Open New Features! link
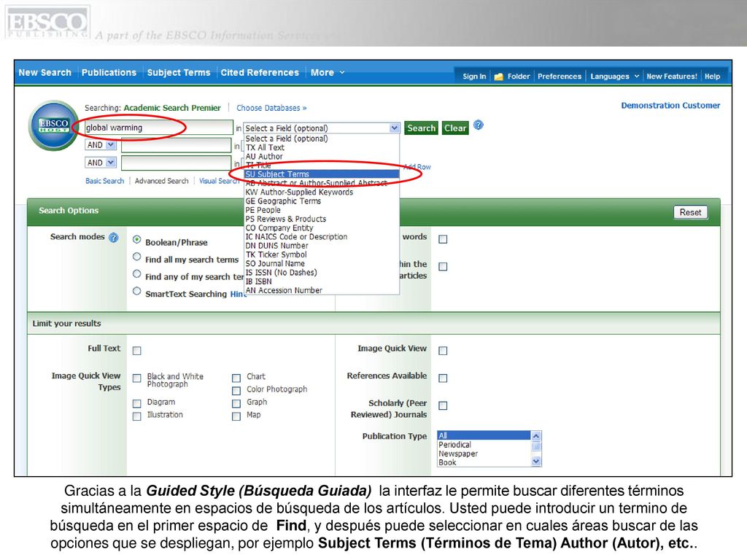Screen dimensions: 747x560 point(672,76)
